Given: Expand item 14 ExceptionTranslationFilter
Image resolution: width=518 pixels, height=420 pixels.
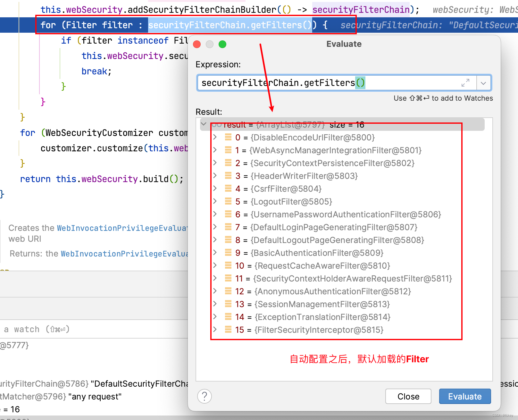Looking at the screenshot, I should click(215, 317).
